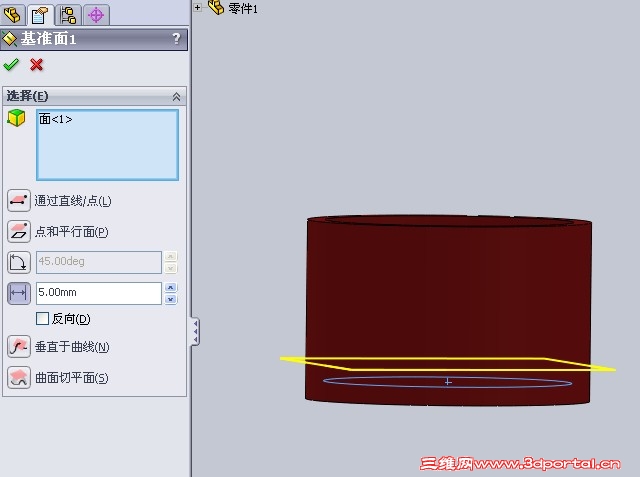Screen dimensions: 640x477
Task: Click the 点和平行面(P) label
Action: pyautogui.click(x=72, y=232)
